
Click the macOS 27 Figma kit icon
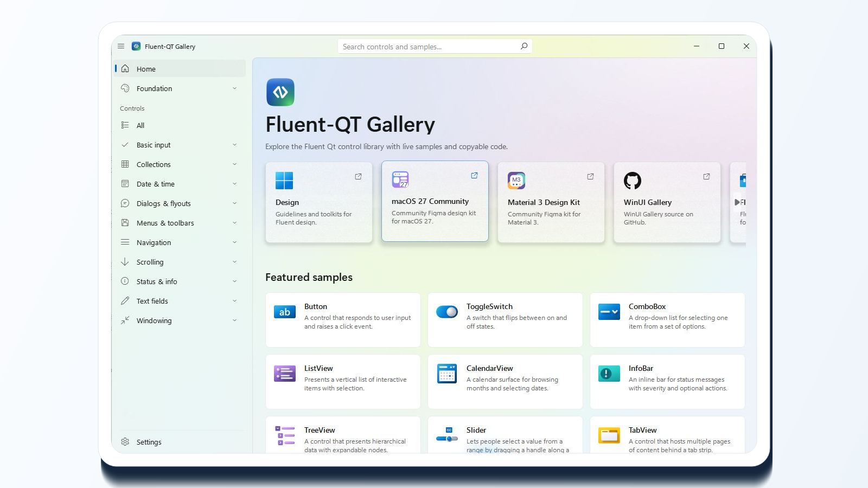tap(400, 179)
